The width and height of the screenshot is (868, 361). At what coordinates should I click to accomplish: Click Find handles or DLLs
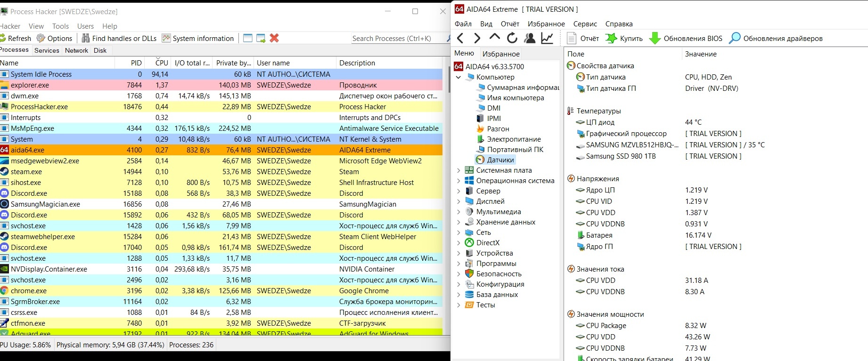[x=119, y=39]
